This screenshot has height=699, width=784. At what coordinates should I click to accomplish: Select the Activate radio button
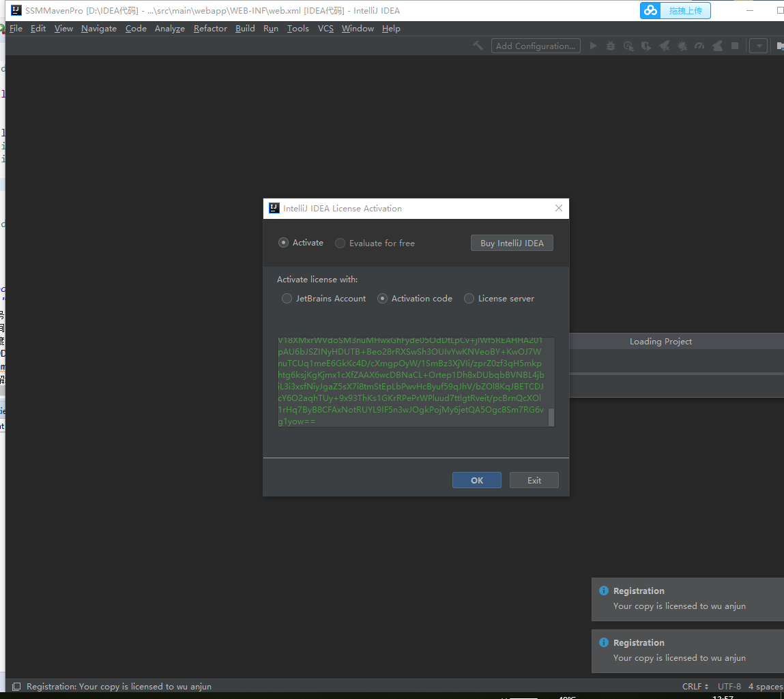[283, 243]
